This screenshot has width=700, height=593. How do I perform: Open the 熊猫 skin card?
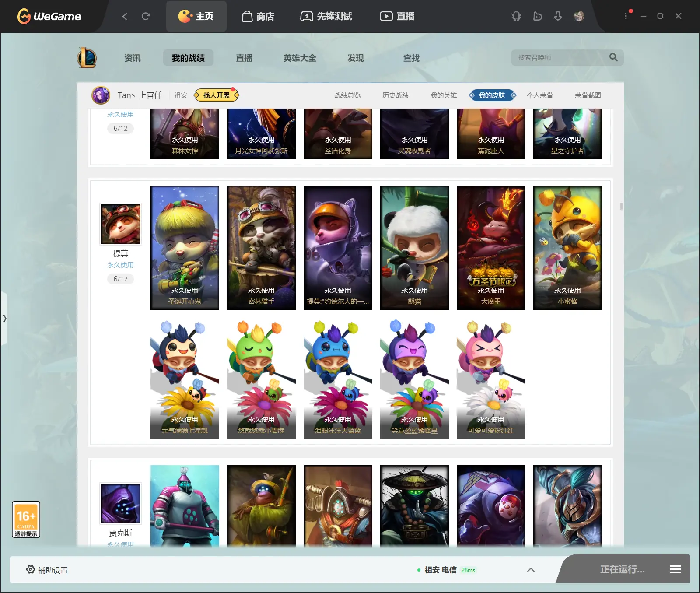(x=414, y=248)
